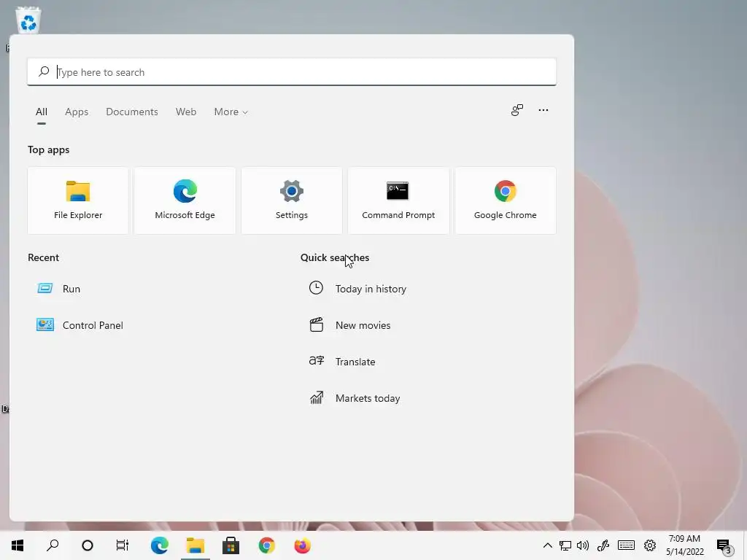
Task: Launch Command Prompt from Top apps
Action: 398,201
